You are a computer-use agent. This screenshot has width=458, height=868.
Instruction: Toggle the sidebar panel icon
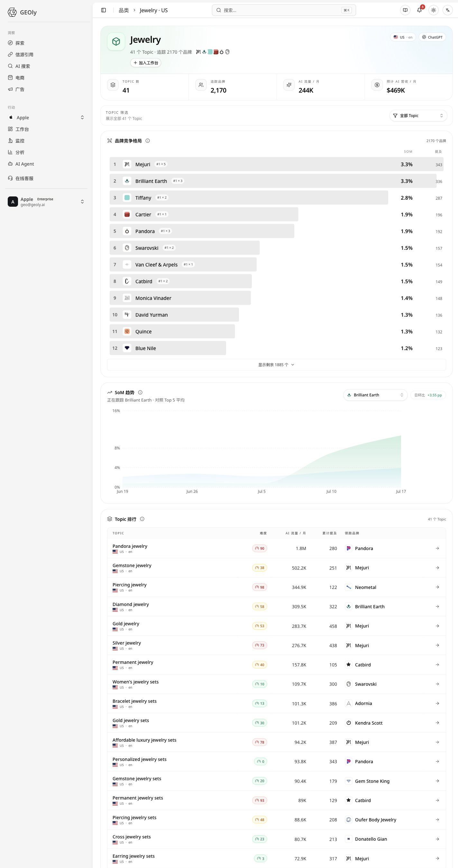[104, 10]
